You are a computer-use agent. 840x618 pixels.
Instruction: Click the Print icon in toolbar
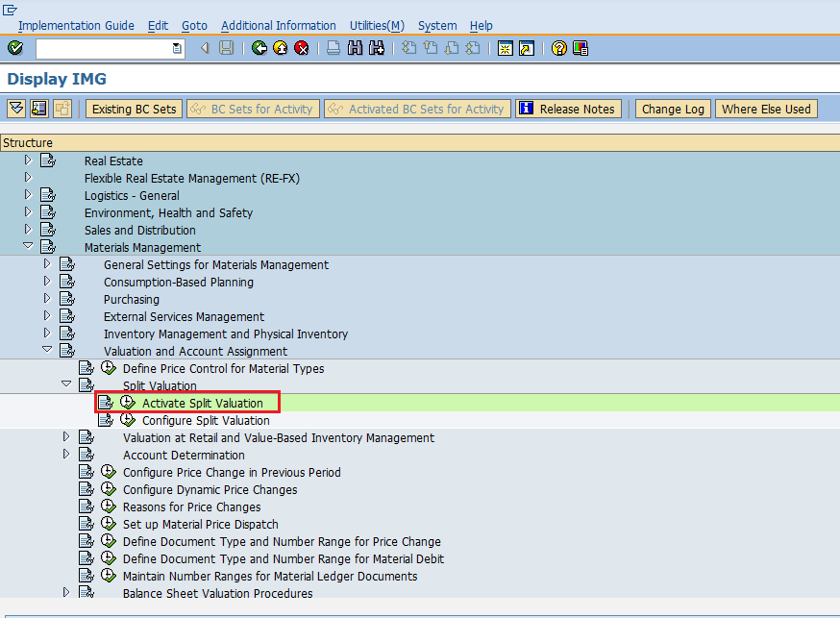click(334, 48)
